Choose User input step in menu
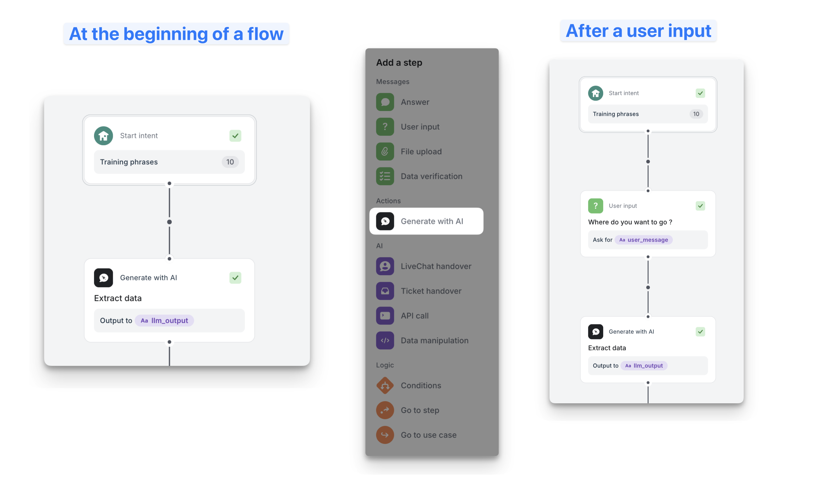This screenshot has width=815, height=504. [x=420, y=127]
